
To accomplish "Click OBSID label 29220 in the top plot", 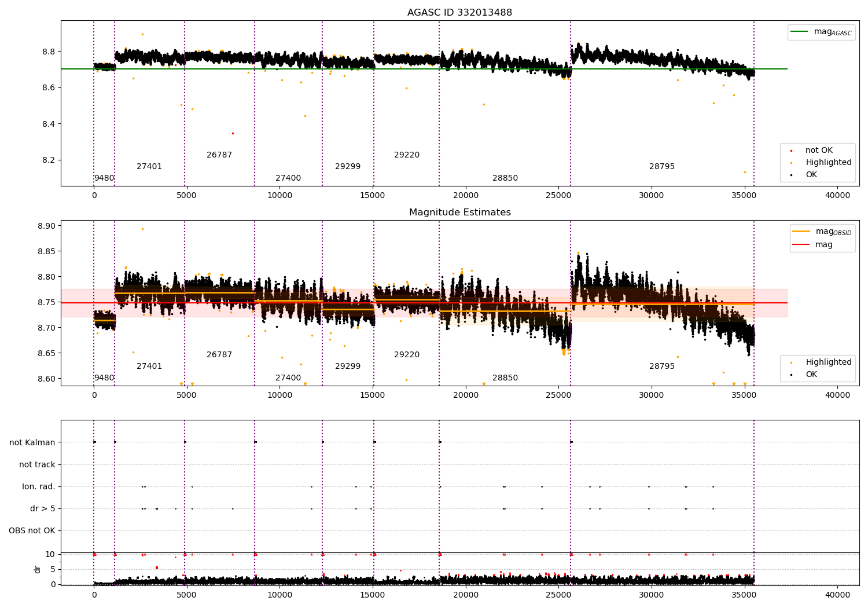I will pos(407,155).
